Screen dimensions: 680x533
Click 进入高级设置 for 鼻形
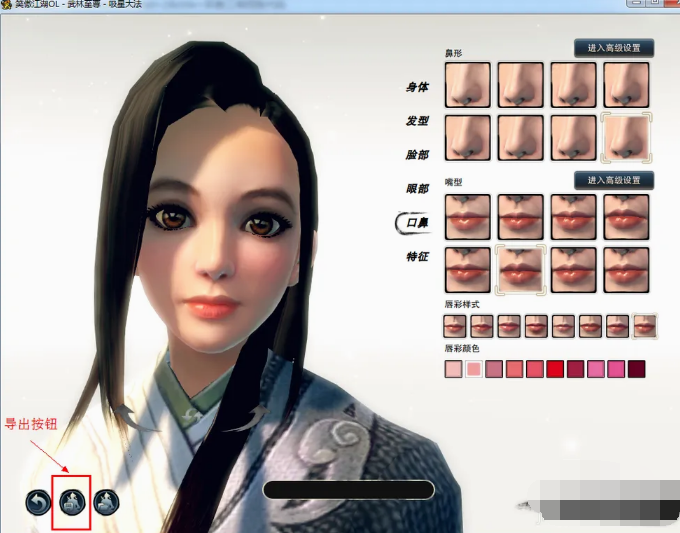[614, 48]
